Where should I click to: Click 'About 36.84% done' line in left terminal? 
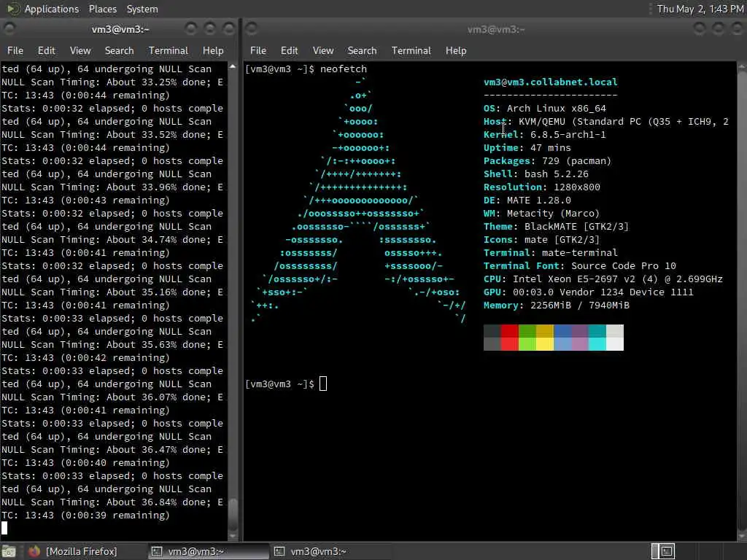112,502
